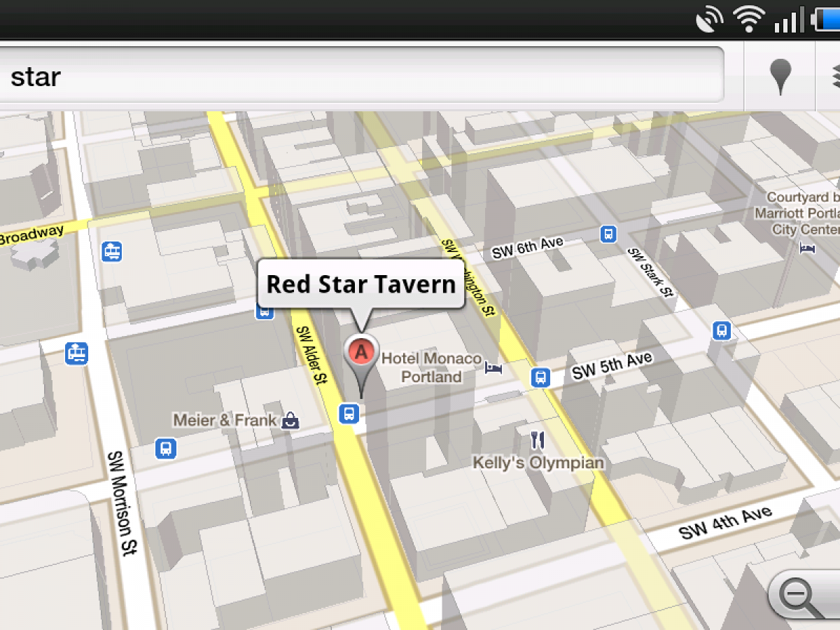Tap the fork and knife icon above Kelly's Olympian

coord(538,440)
